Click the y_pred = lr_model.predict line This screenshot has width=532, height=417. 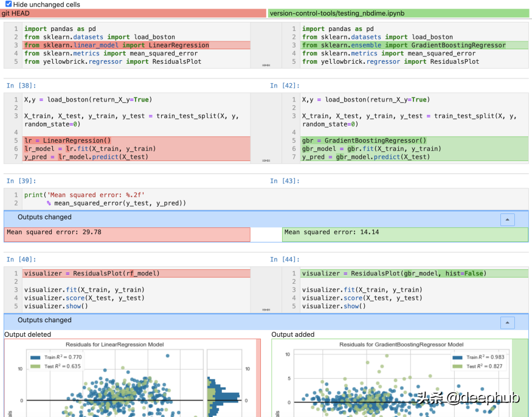click(x=136, y=157)
